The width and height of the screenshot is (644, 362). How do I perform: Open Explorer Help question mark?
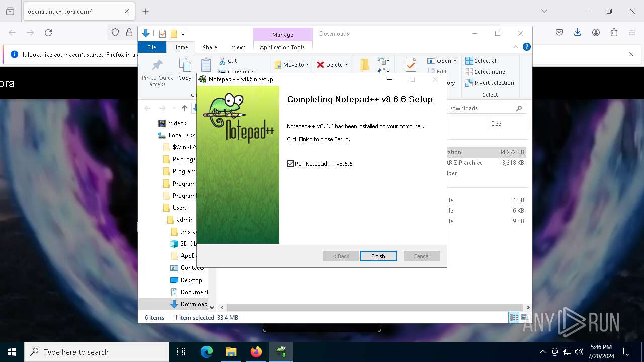tap(527, 47)
